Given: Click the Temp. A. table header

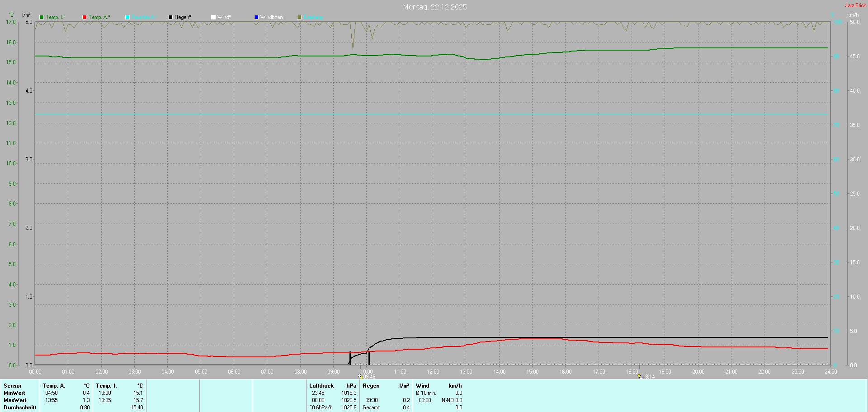Looking at the screenshot, I should coord(54,386).
